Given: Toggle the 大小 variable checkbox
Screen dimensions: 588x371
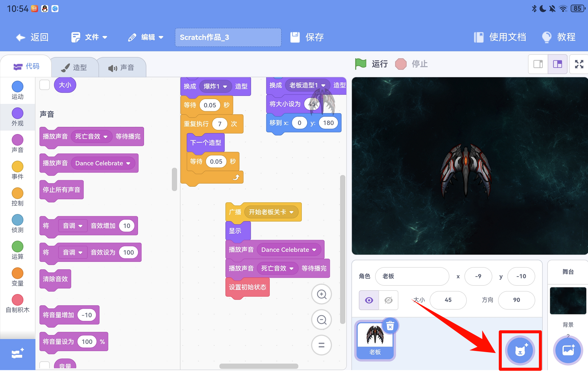Looking at the screenshot, I should coord(45,85).
